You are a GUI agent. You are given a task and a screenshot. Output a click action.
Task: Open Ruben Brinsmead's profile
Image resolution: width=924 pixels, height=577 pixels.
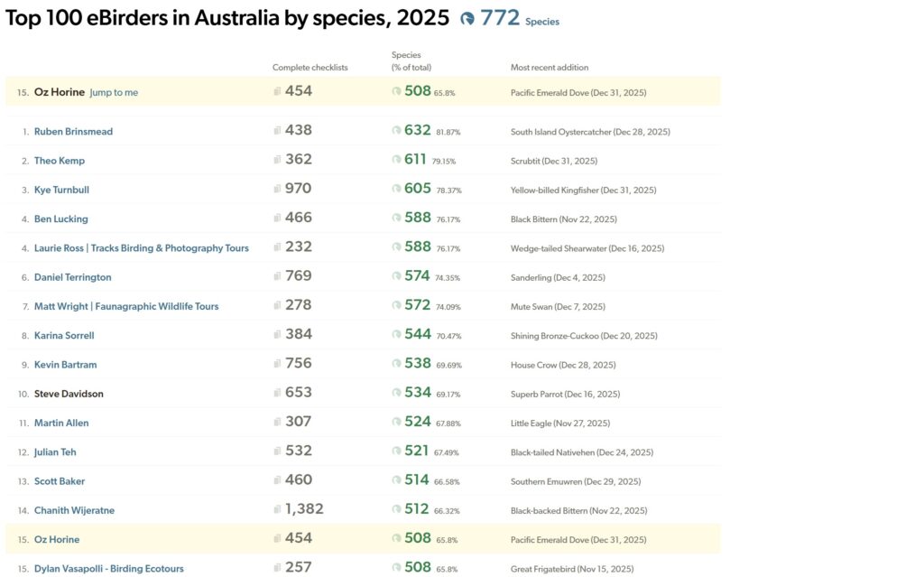click(x=73, y=132)
